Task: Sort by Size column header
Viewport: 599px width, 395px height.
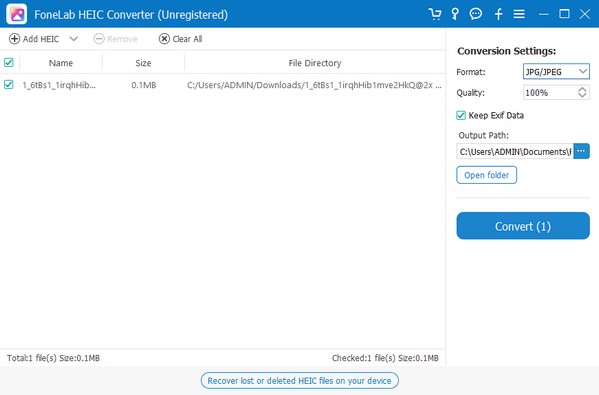Action: [143, 63]
